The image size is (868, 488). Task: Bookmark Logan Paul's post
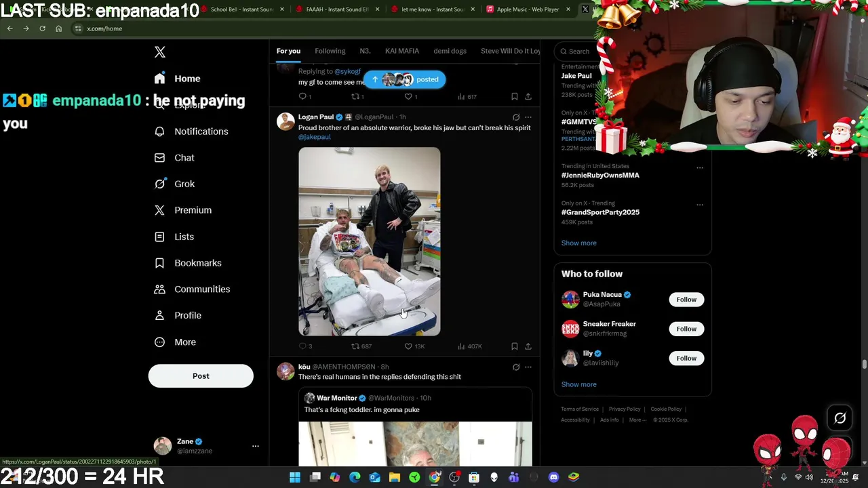pos(515,346)
